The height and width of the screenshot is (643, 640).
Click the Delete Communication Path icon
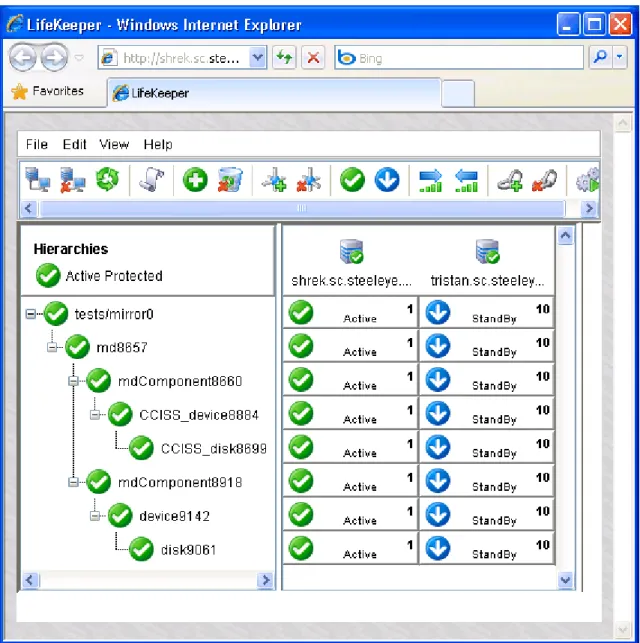(309, 180)
